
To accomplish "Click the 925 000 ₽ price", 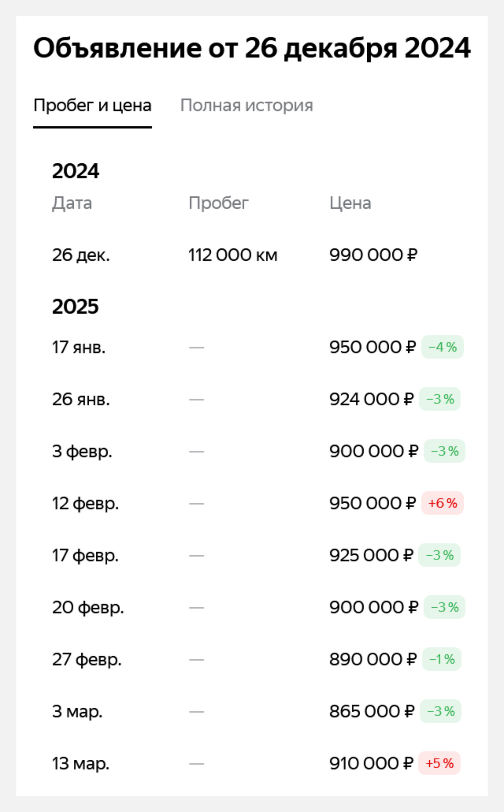I will (371, 555).
